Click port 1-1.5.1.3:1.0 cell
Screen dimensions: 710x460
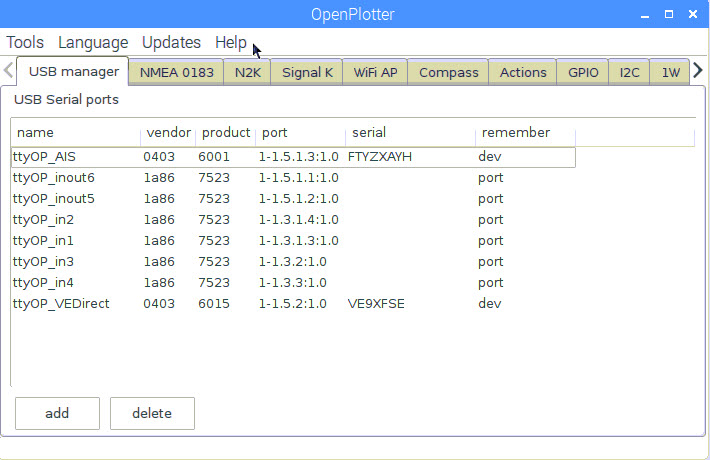tap(298, 157)
